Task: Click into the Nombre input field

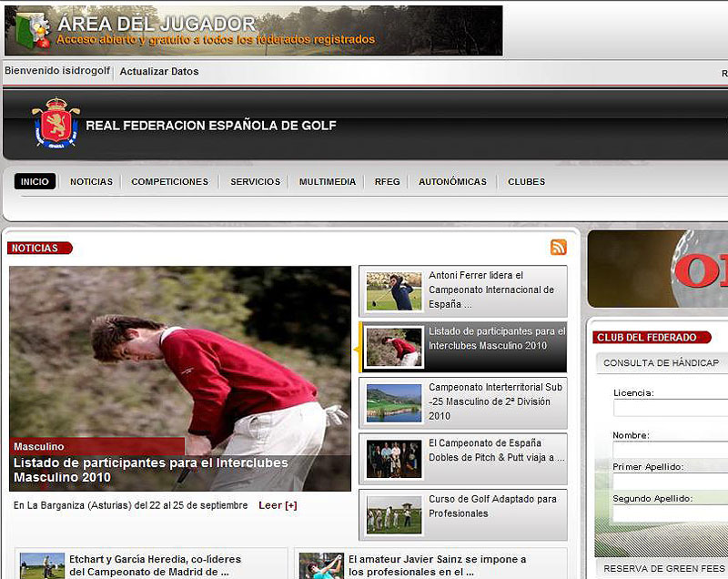Action: [x=671, y=450]
